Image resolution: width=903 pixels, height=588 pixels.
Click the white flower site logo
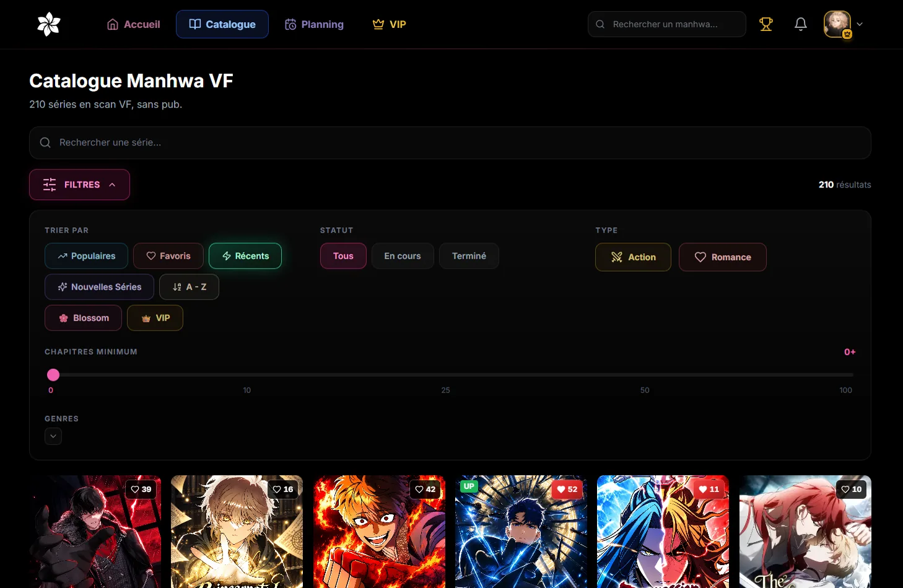tap(49, 24)
